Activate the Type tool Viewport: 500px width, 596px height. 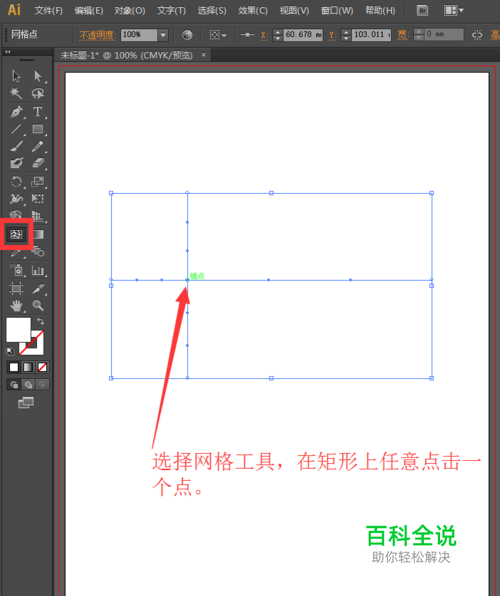(37, 112)
